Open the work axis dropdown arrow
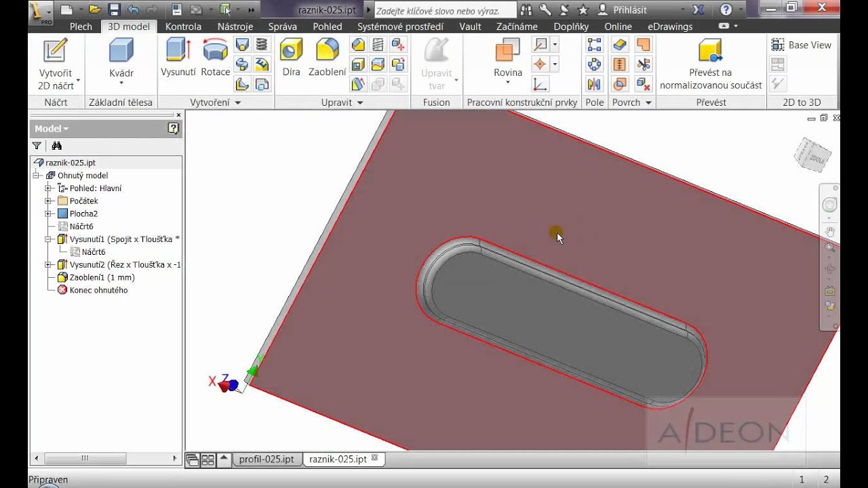The image size is (868, 488). click(x=555, y=45)
